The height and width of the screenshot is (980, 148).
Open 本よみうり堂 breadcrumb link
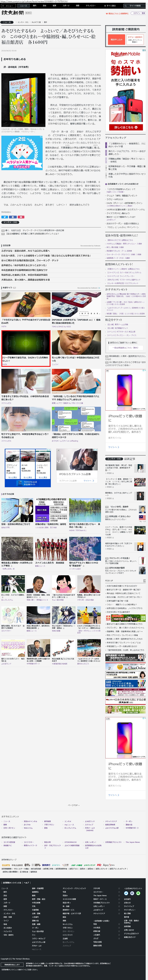36,22
